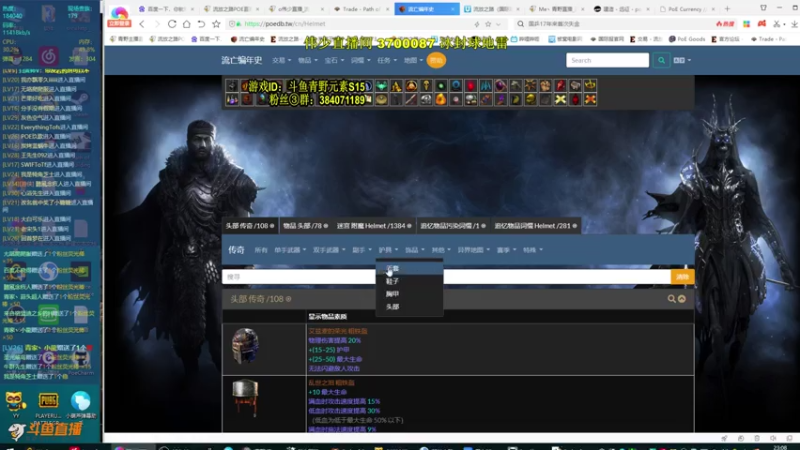The height and width of the screenshot is (450, 800).
Task: Click the 传奇 label in the blue bar
Action: point(236,249)
